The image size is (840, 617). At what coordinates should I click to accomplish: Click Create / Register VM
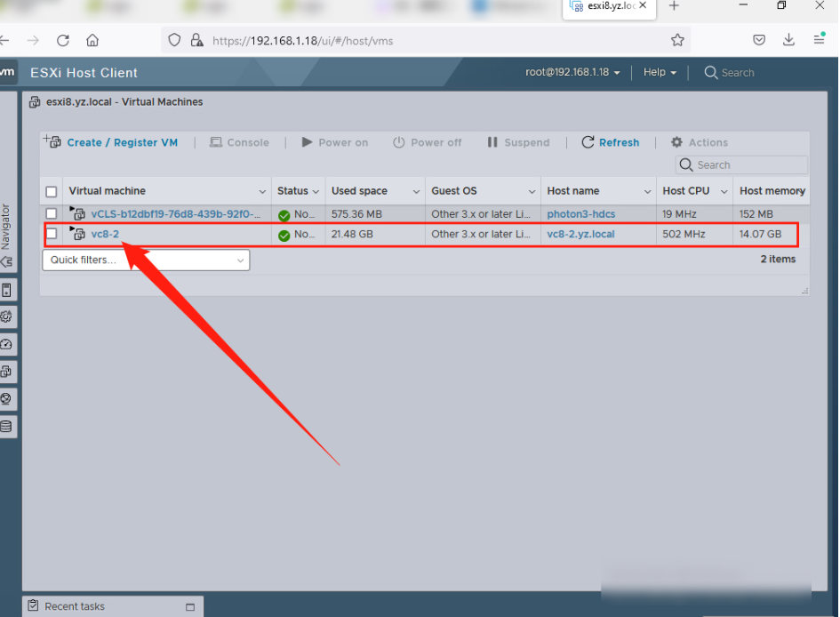[122, 142]
